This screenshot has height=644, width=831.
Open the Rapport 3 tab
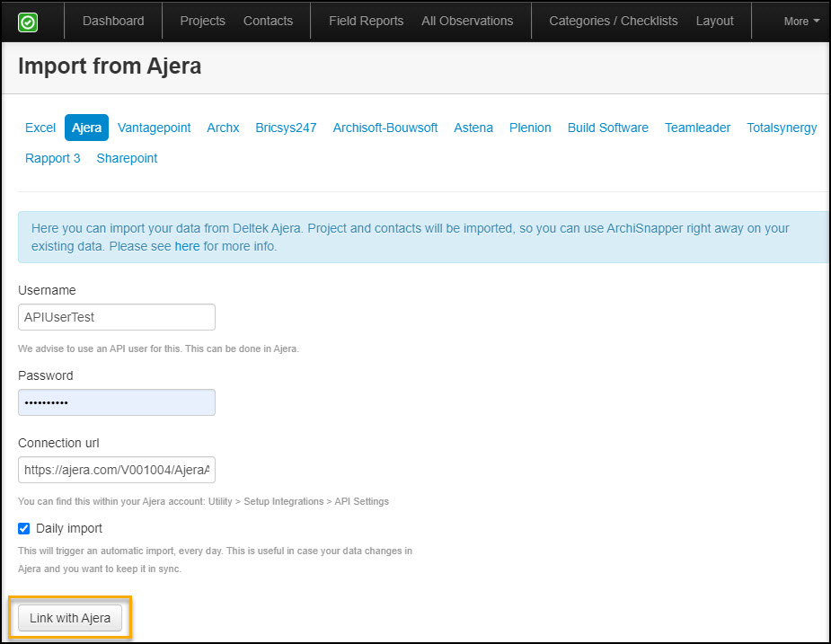[x=52, y=158]
